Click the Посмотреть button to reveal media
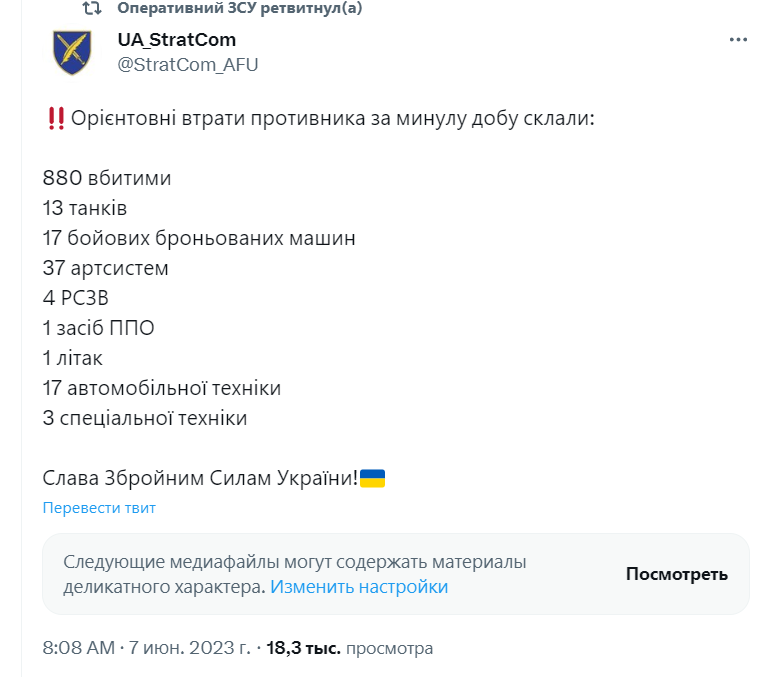 (x=677, y=574)
